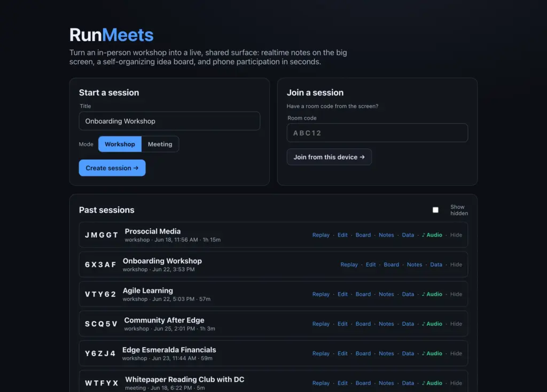Replay Whitepaper Reading Club with DC
This screenshot has height=392, width=547.
pos(321,383)
